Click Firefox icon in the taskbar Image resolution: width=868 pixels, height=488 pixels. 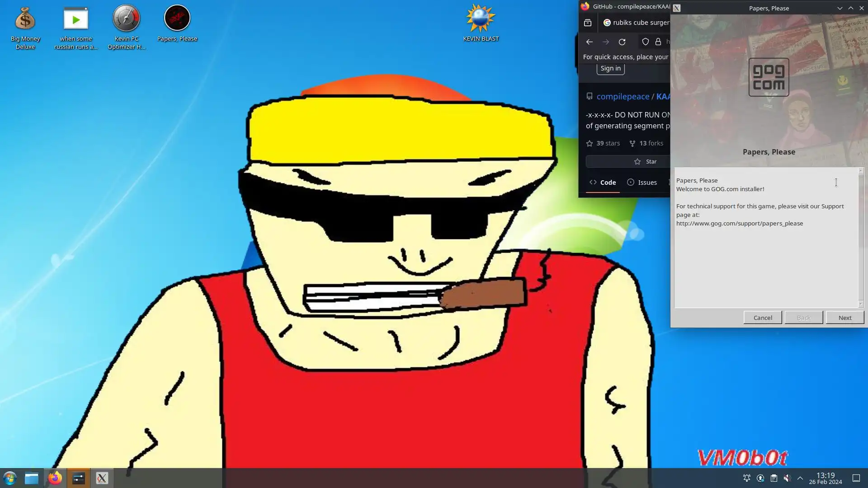55,478
